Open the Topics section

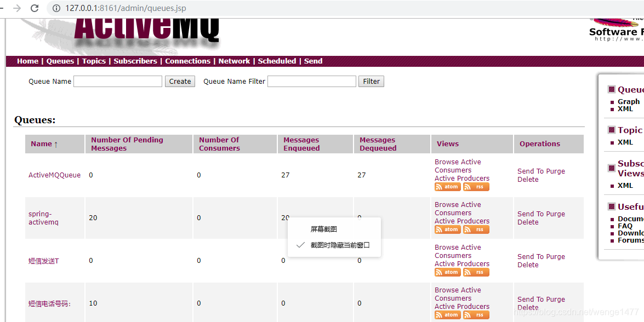click(x=93, y=61)
